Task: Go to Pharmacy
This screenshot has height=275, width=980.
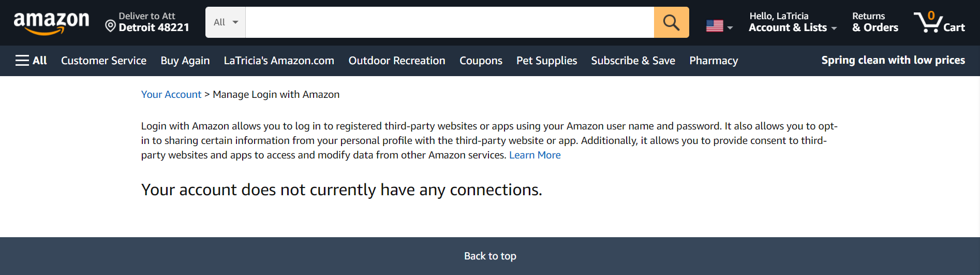Action: [714, 61]
